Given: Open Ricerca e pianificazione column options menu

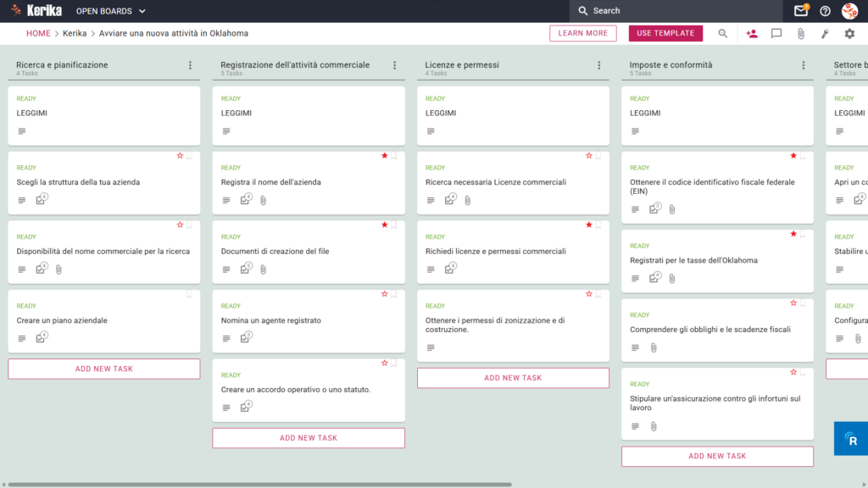Looking at the screenshot, I should tap(190, 65).
